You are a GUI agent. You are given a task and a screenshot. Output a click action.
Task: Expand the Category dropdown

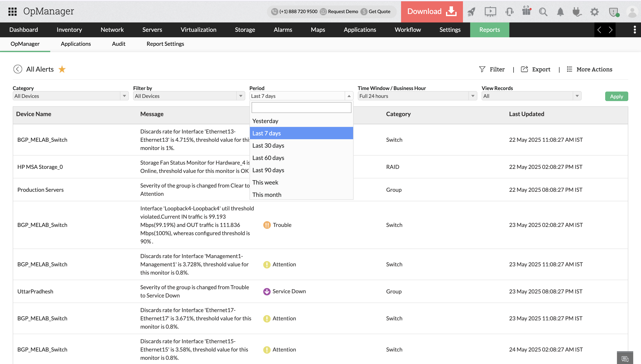tap(71, 96)
